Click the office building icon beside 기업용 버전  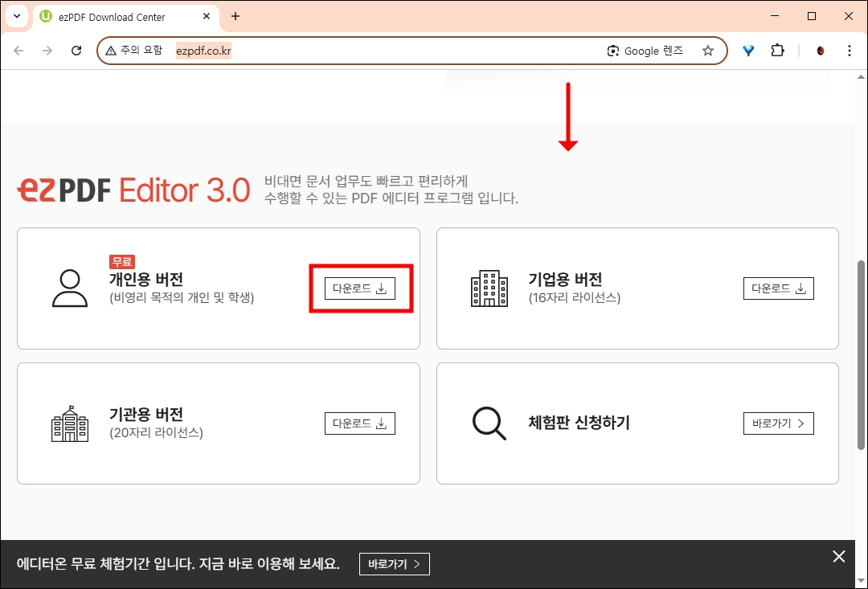tap(489, 288)
